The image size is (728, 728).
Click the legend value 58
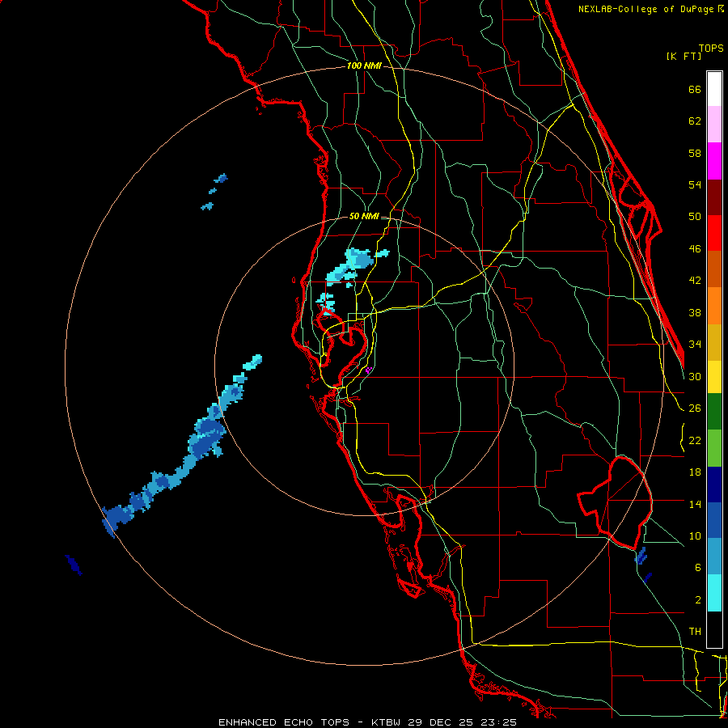pyautogui.click(x=695, y=153)
